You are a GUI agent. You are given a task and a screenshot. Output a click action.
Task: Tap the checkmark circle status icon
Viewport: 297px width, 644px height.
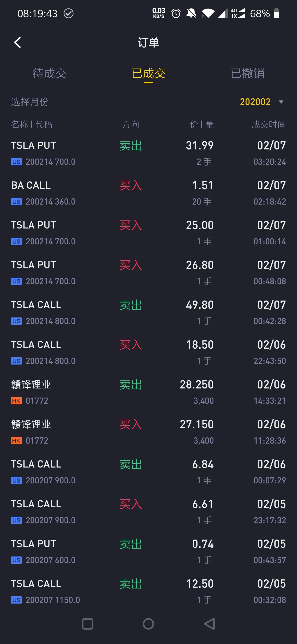pos(68,13)
